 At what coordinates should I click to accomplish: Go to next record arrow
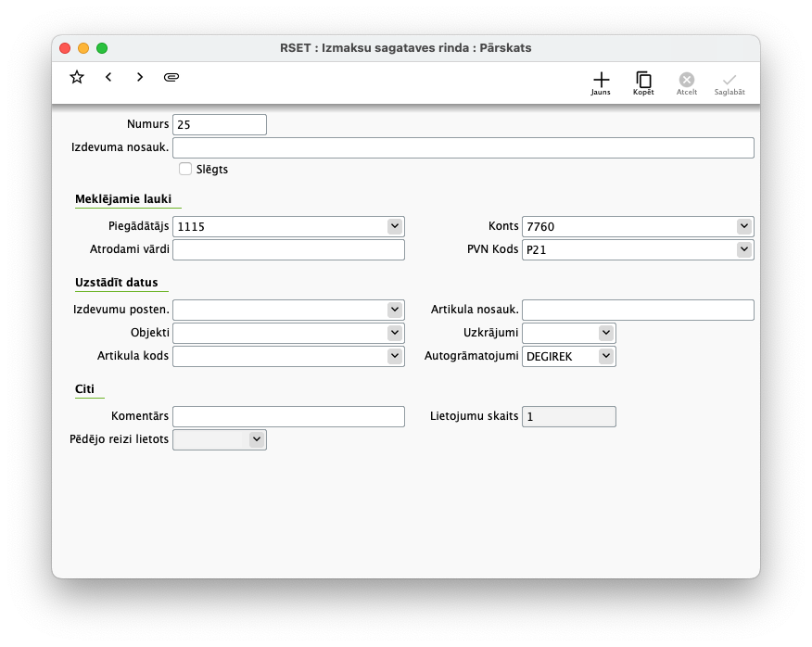click(x=140, y=77)
